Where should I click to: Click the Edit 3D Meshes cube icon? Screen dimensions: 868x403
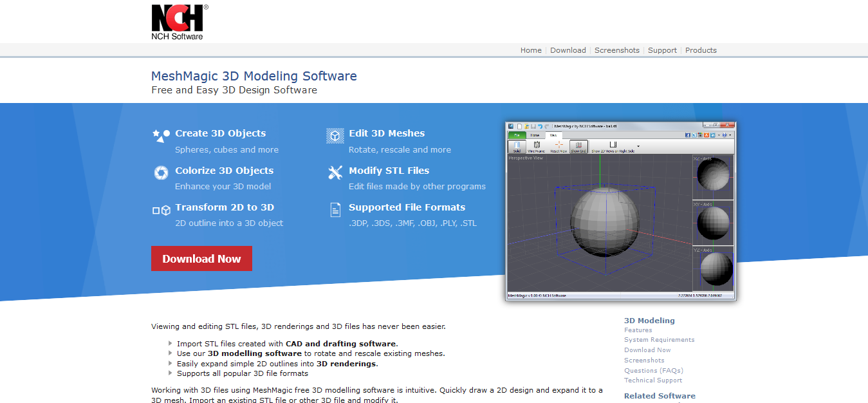tap(335, 135)
